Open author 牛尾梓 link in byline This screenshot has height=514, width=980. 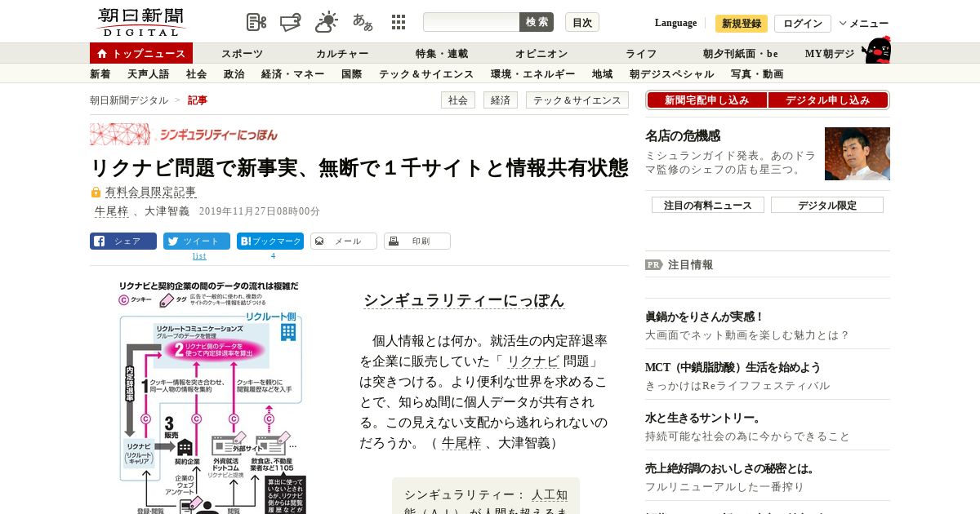[112, 211]
